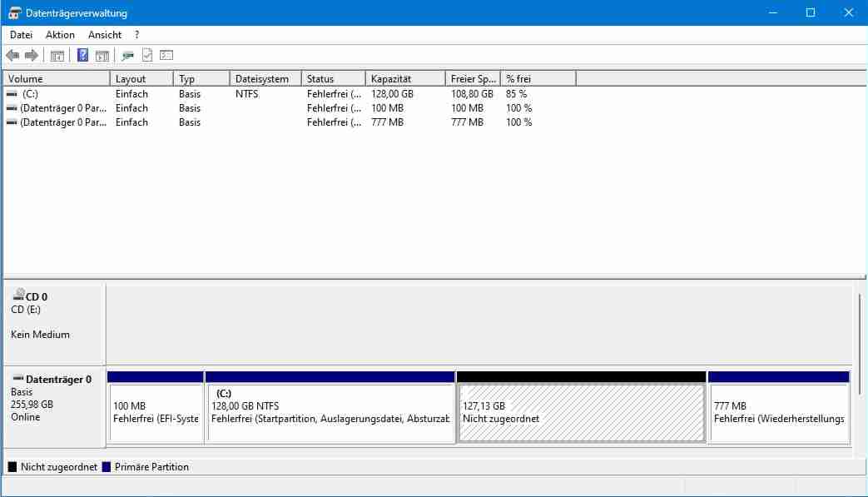Sort list by Kapazität column header
868x497 pixels.
pos(404,79)
